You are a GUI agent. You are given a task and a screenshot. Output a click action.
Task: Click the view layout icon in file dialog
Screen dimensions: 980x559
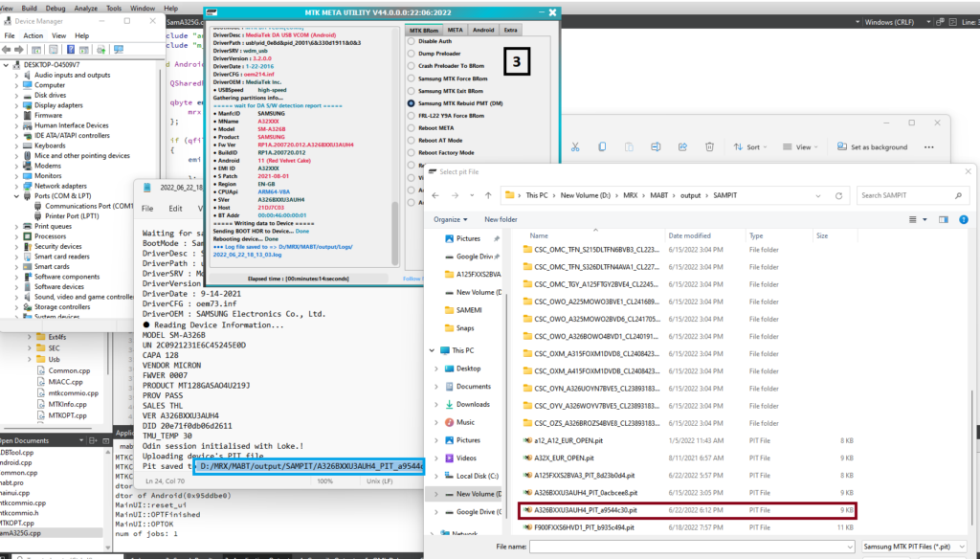tap(912, 219)
